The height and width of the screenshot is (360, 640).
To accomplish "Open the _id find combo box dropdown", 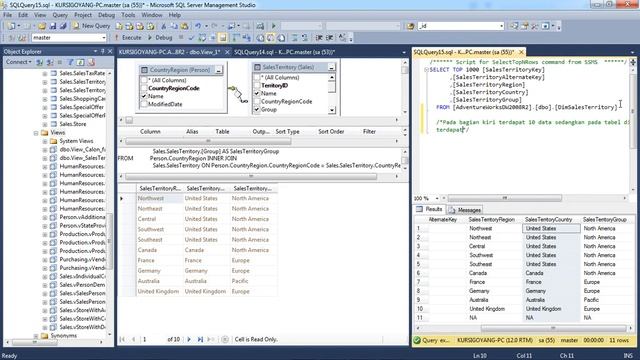I will pos(501,26).
